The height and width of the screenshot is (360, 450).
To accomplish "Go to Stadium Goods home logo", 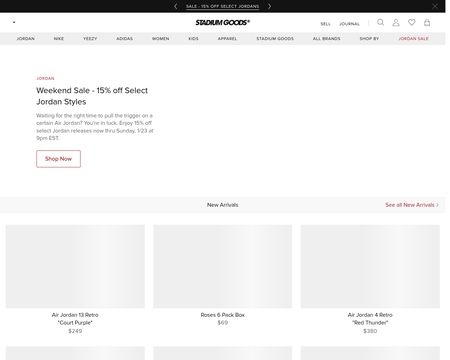I will 223,22.
